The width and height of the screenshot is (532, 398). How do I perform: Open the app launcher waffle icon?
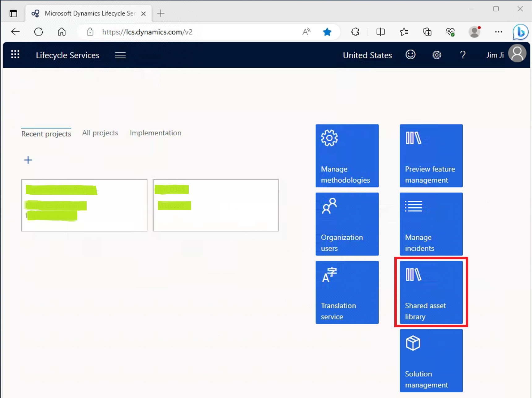15,55
